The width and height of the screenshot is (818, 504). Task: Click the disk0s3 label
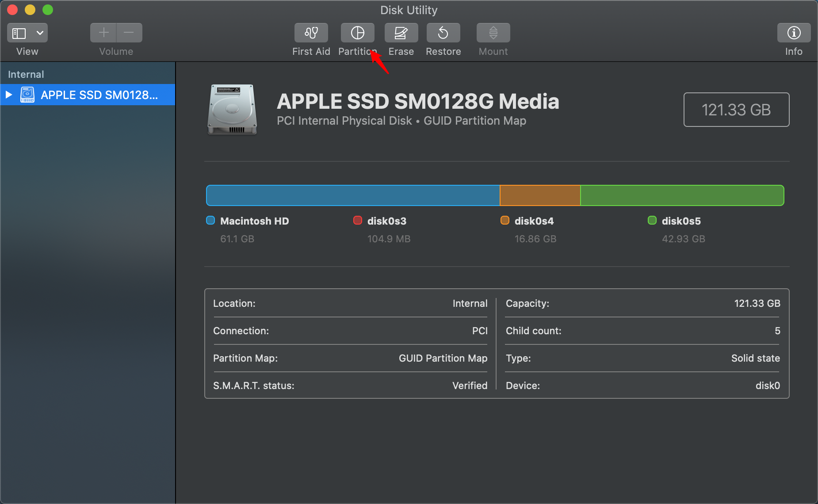pyautogui.click(x=387, y=221)
